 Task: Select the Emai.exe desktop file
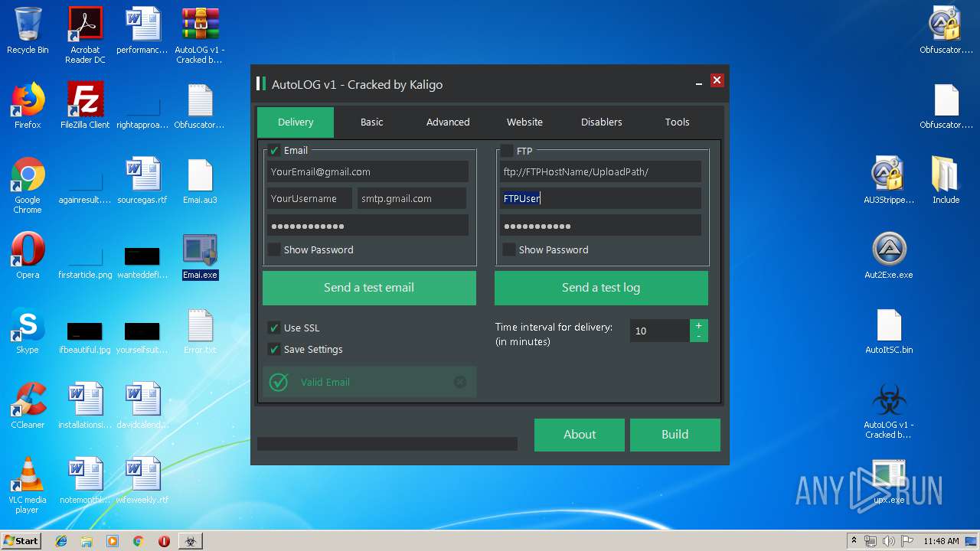(x=200, y=256)
